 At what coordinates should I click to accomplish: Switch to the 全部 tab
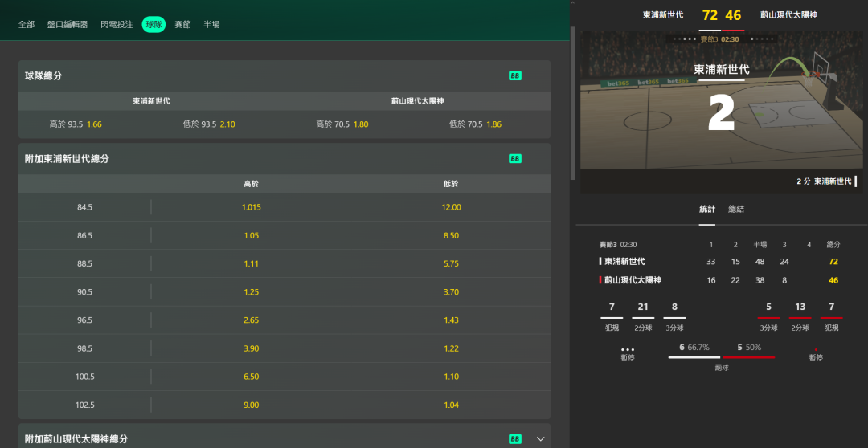(x=27, y=25)
